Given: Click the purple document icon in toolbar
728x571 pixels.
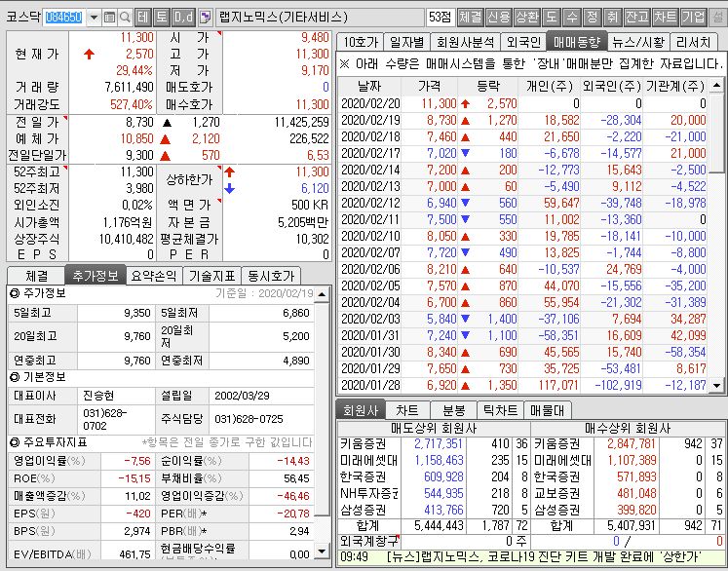Looking at the screenshot, I should tap(205, 18).
